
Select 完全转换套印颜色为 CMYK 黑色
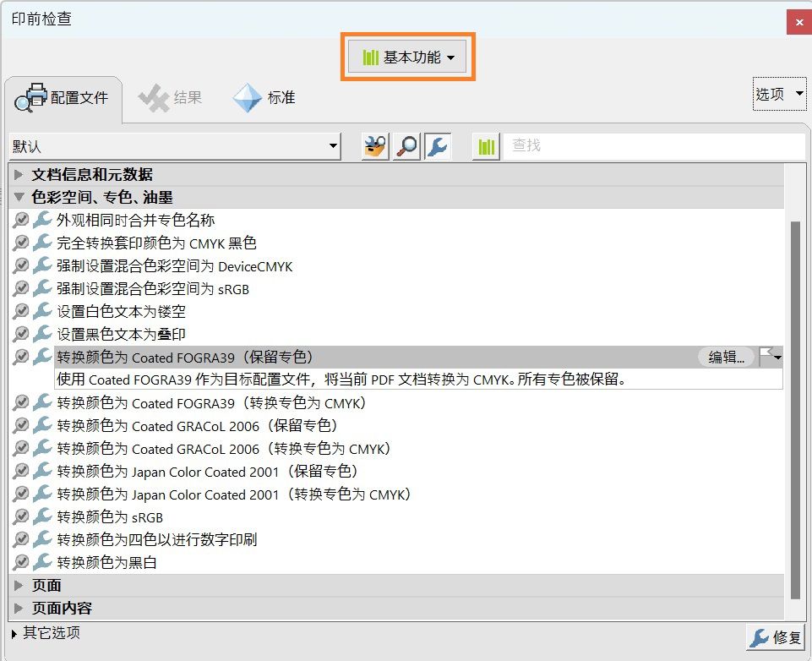click(x=156, y=243)
